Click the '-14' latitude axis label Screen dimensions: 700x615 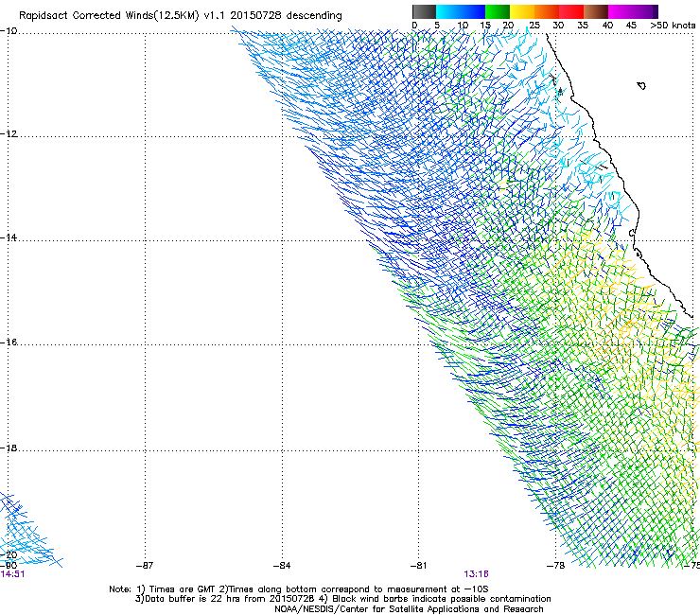pos(9,237)
